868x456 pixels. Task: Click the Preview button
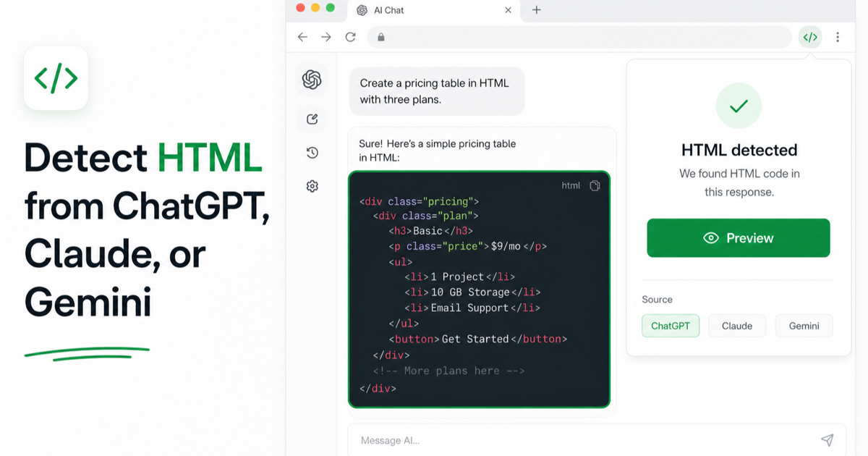(x=739, y=238)
